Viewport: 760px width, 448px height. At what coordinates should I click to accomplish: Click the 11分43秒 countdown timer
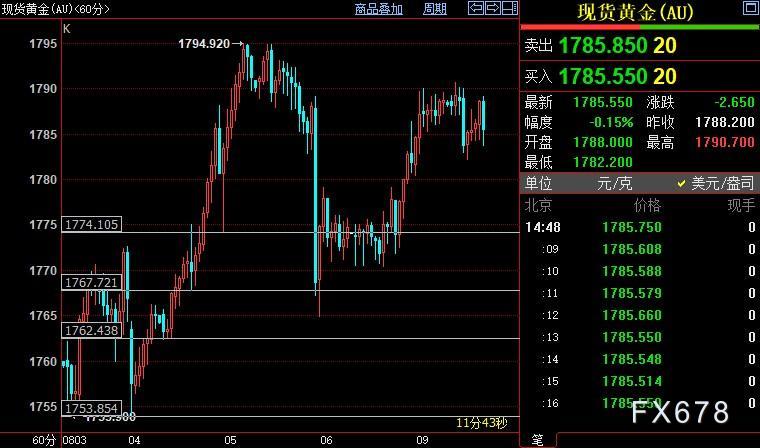(x=482, y=423)
